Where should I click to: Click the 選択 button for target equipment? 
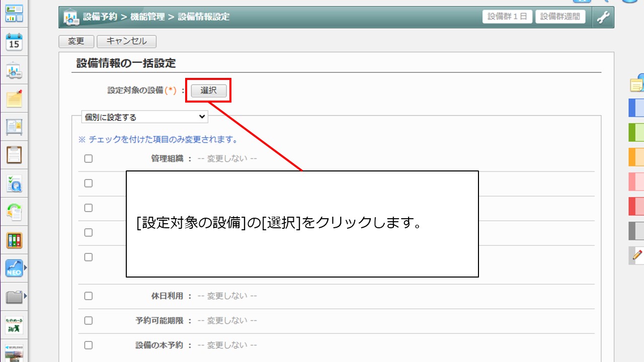click(x=208, y=90)
